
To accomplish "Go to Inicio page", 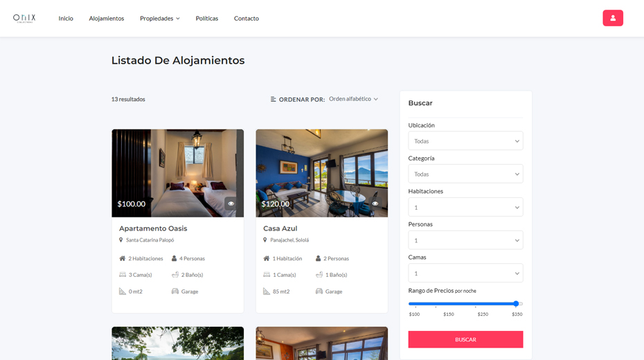I will point(66,19).
